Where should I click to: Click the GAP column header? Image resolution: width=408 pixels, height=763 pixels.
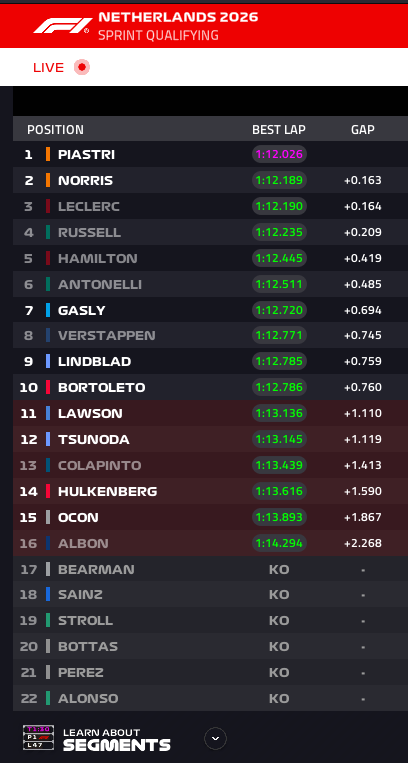pyautogui.click(x=363, y=129)
